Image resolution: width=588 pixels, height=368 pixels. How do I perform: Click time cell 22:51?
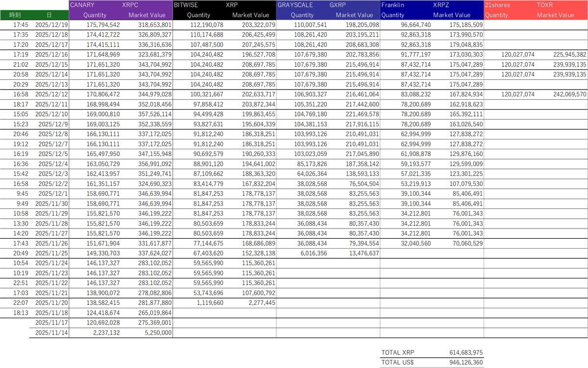pos(21,283)
